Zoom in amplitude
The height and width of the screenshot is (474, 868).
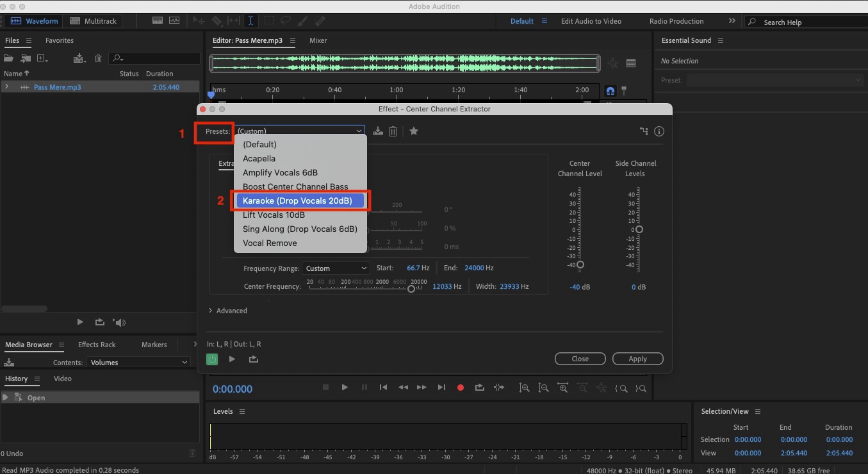pos(524,388)
